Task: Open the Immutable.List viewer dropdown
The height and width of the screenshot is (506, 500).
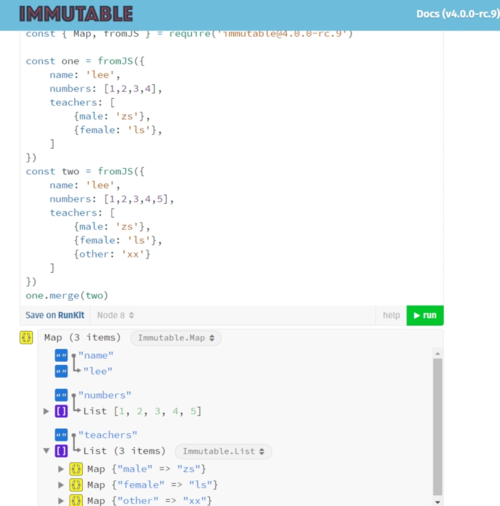Action: [x=223, y=451]
